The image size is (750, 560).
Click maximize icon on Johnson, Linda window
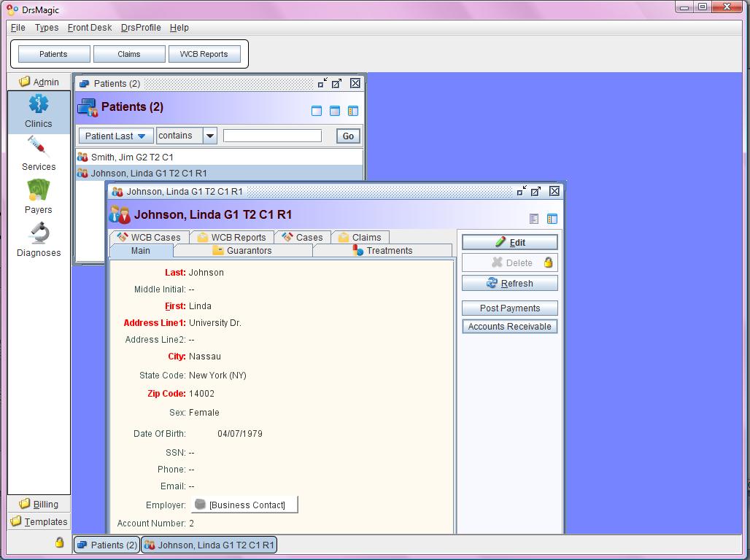(x=536, y=191)
